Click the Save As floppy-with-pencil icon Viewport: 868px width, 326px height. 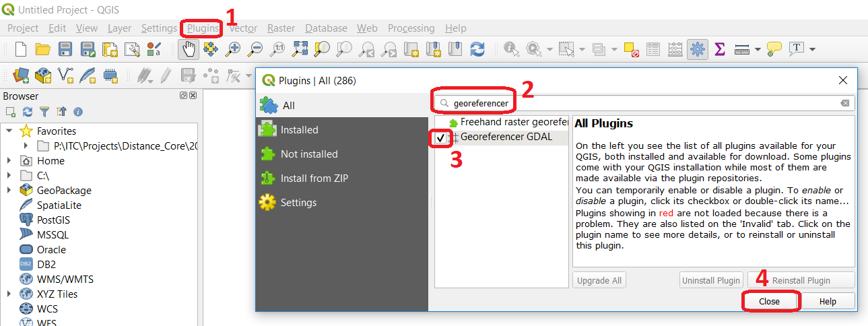[88, 49]
